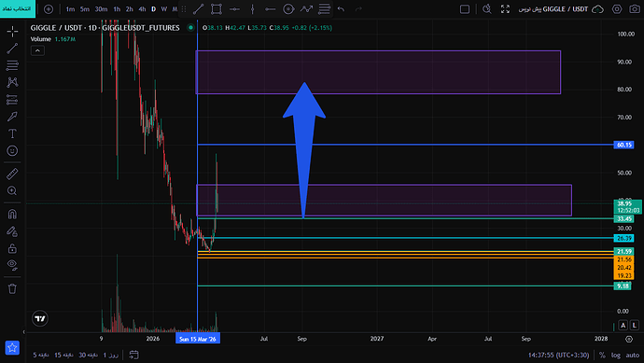Image resolution: width=644 pixels, height=363 pixels.
Task: Undo the last action
Action: (x=341, y=9)
